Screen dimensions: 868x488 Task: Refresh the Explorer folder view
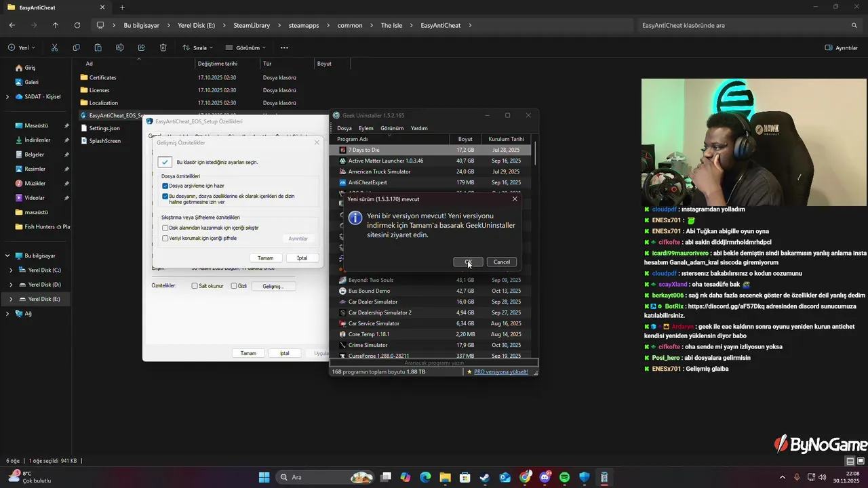[77, 25]
